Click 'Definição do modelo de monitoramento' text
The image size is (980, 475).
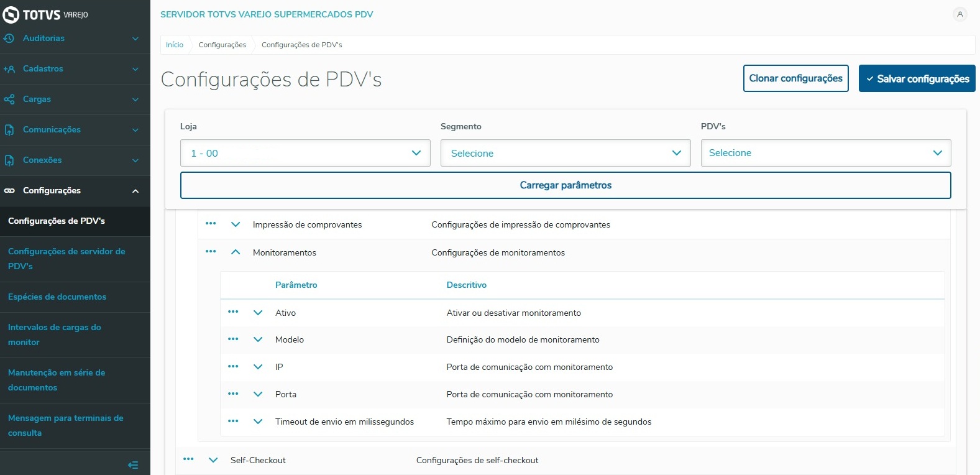[523, 339]
